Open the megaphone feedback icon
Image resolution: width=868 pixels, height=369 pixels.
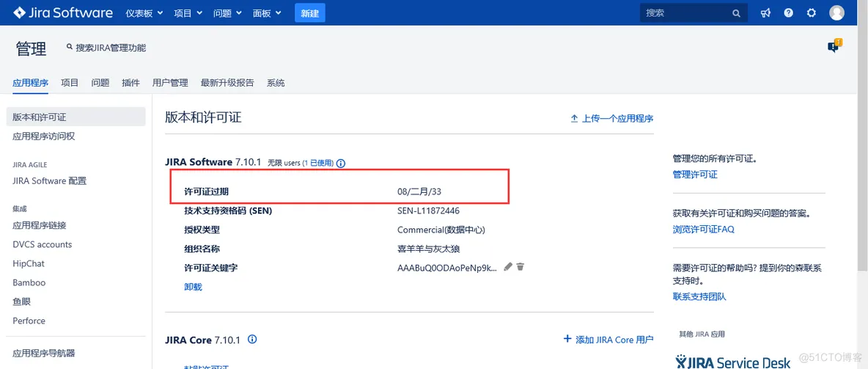(765, 12)
